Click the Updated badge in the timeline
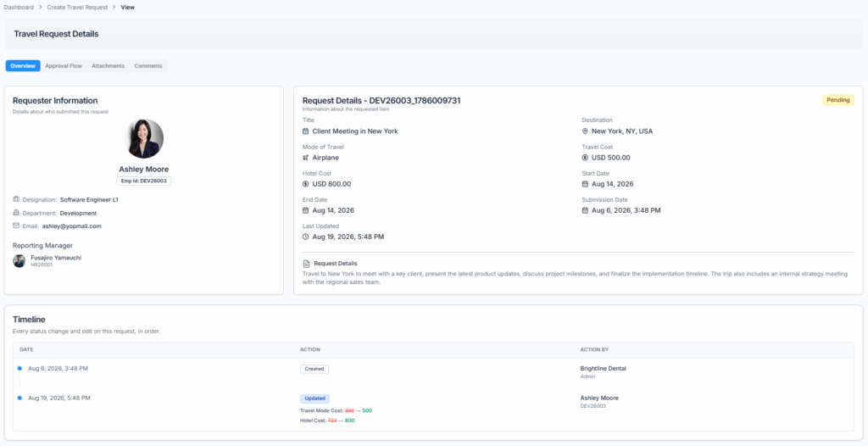 [315, 399]
